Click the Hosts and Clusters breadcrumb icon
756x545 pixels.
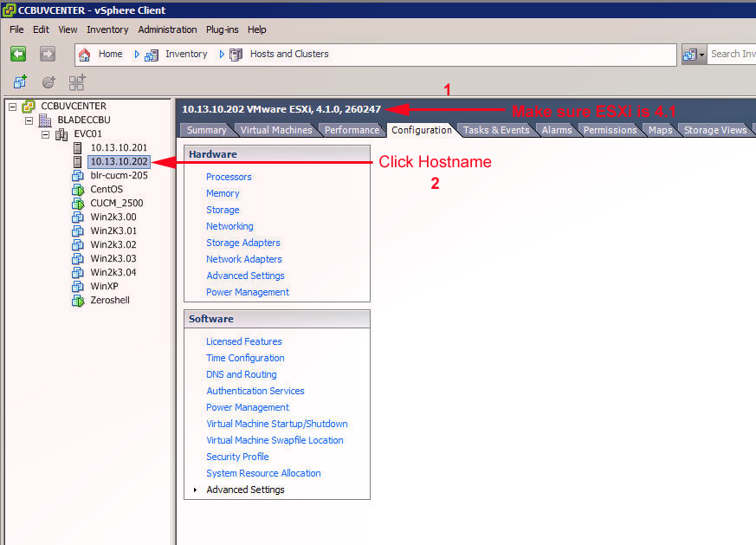pyautogui.click(x=236, y=55)
